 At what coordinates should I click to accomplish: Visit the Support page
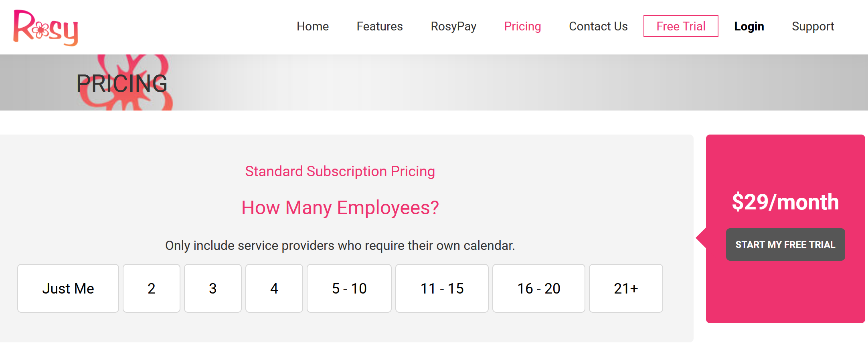point(813,26)
